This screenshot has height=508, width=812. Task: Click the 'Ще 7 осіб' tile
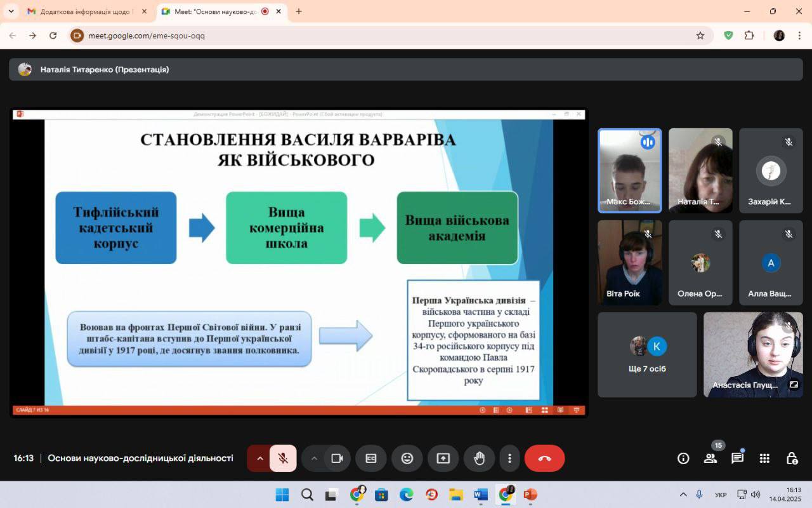(x=647, y=354)
